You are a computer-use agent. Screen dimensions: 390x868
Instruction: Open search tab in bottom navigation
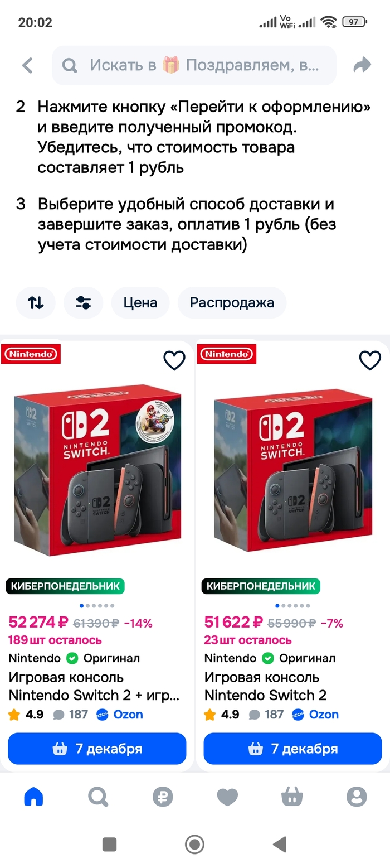point(98,797)
